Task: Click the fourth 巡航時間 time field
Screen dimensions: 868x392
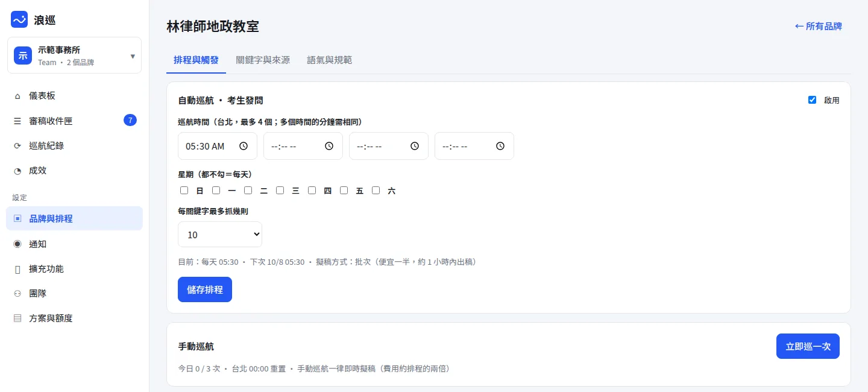Action: click(474, 146)
